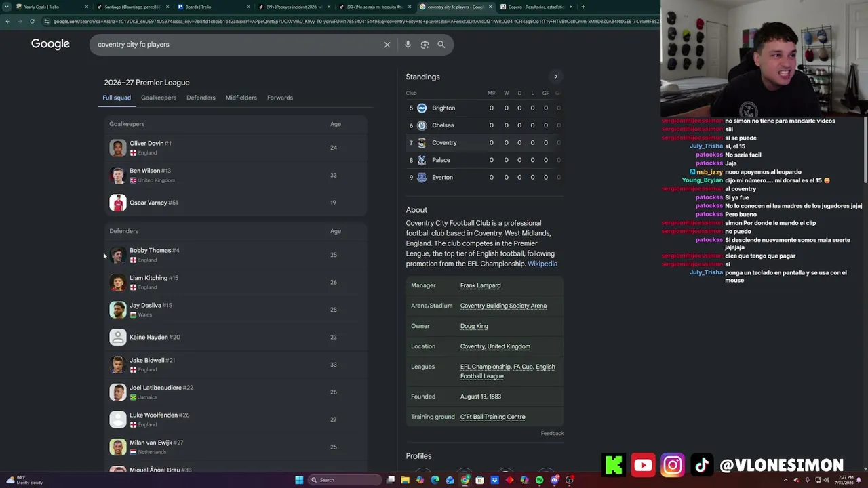This screenshot has width=868, height=488.
Task: Click the Windows taskbar Search box
Action: click(x=344, y=480)
